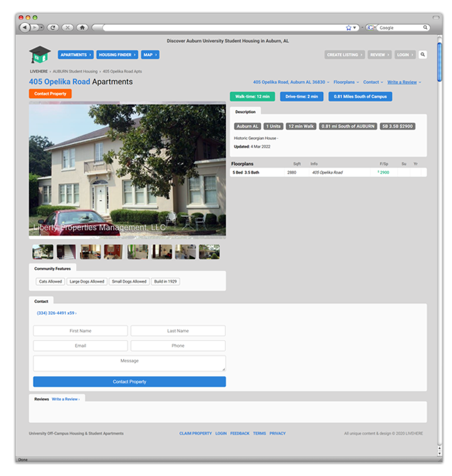Image resolution: width=452 pixels, height=476 pixels.
Task: Select the Community Features tab
Action: tap(52, 268)
